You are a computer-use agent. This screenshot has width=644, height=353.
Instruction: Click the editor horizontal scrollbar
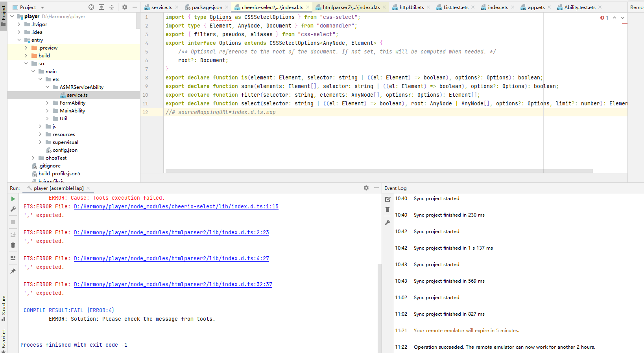(x=379, y=171)
